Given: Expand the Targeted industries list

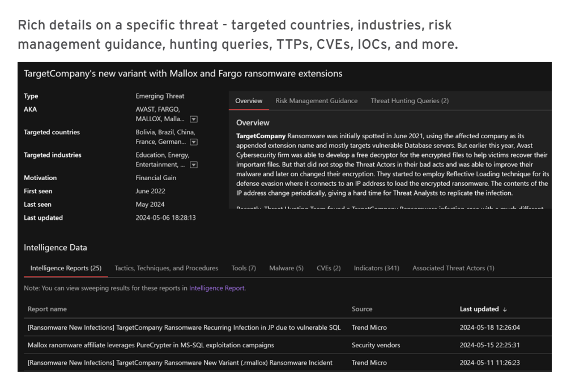Looking at the screenshot, I should pos(194,165).
